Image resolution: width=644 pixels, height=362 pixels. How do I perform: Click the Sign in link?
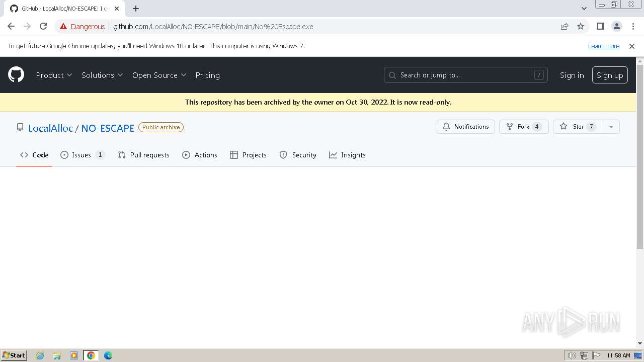(572, 75)
